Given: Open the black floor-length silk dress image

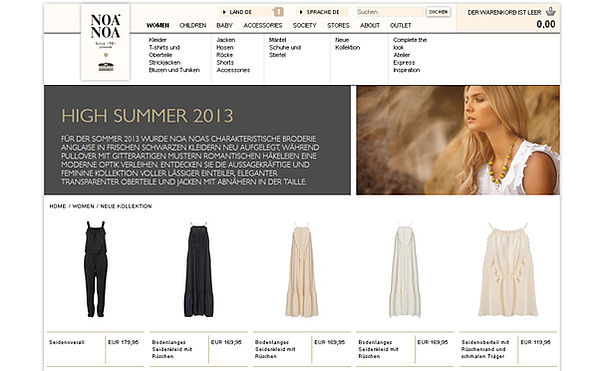Looking at the screenshot, I should [199, 270].
